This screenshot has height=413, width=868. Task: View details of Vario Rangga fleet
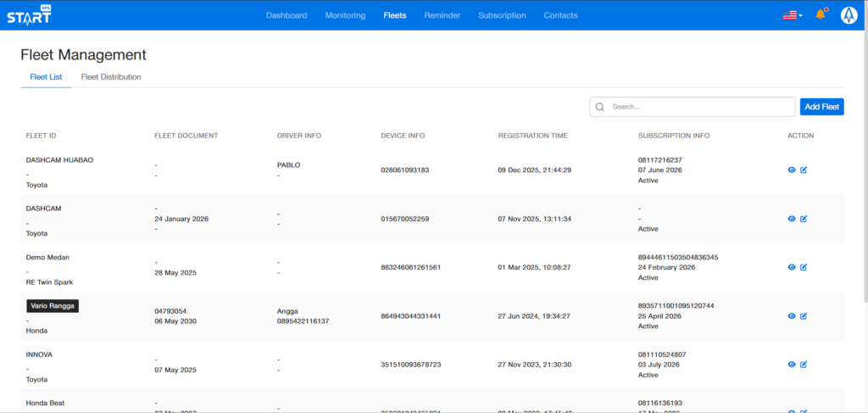click(792, 315)
